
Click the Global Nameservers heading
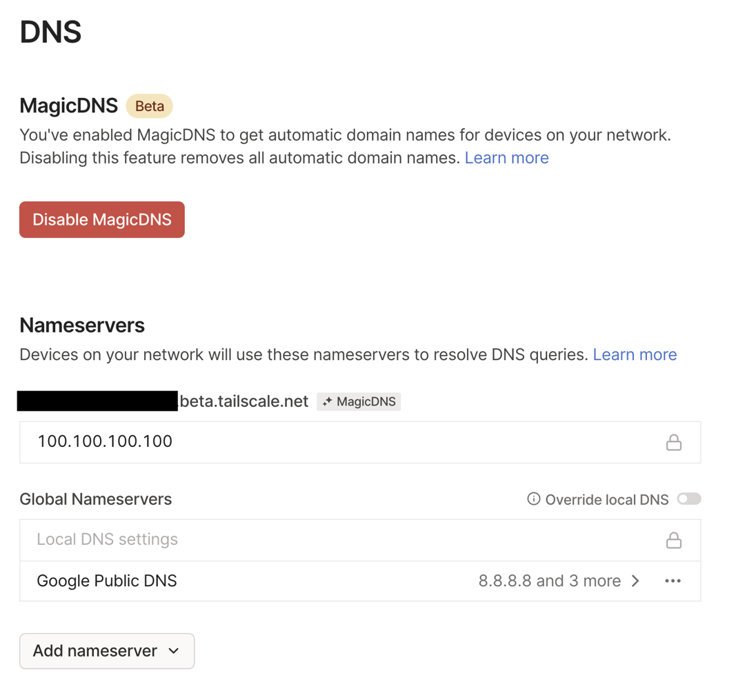[95, 499]
